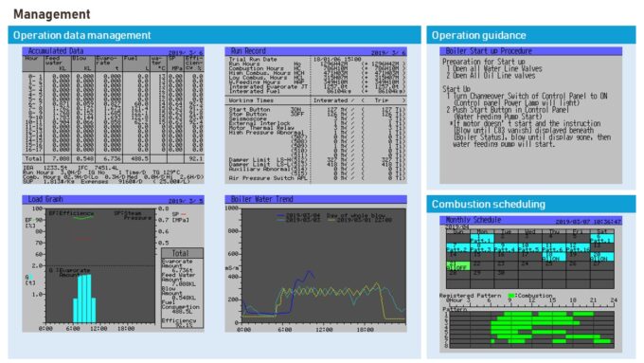Open the Accumulated Data screen title bar
Screen dimensions: 644x363
pyautogui.click(x=113, y=51)
